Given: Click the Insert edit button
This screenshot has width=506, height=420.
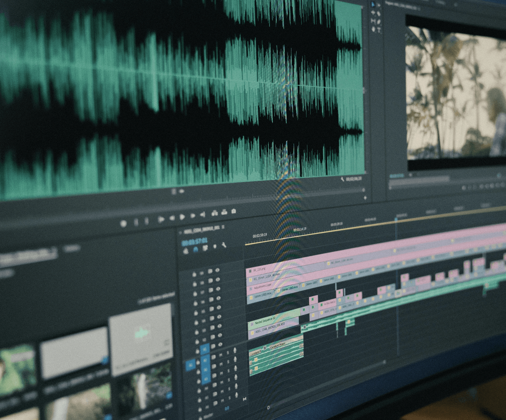Looking at the screenshot, I should click(215, 213).
